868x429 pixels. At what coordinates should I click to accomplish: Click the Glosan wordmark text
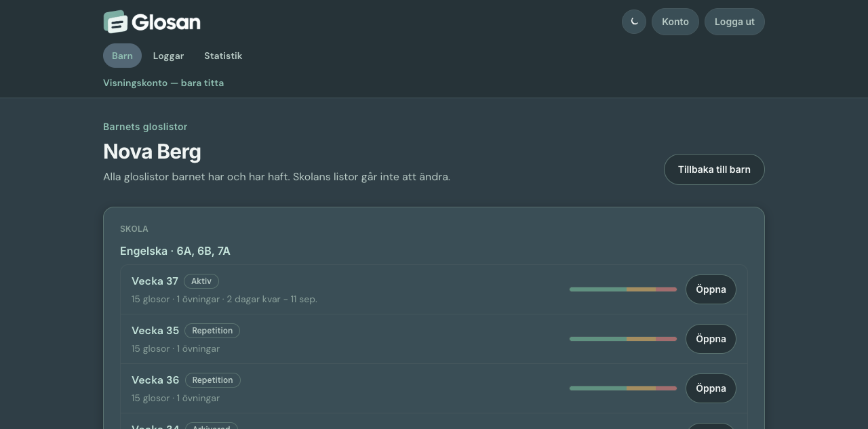166,22
